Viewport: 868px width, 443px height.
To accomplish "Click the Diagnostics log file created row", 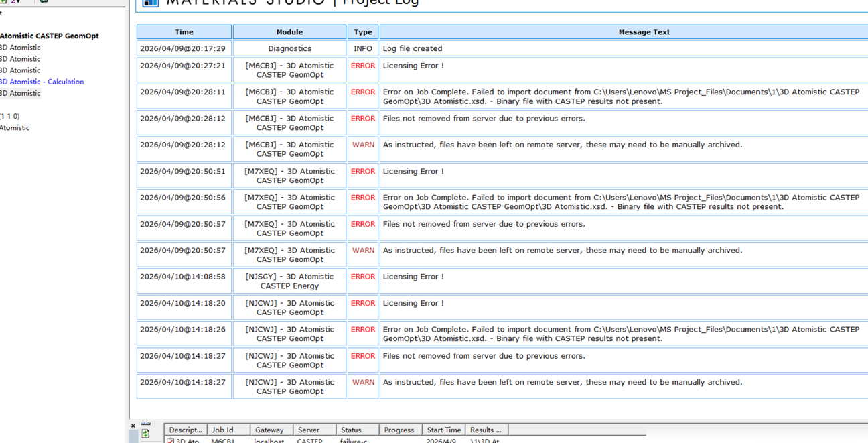I will click(502, 48).
